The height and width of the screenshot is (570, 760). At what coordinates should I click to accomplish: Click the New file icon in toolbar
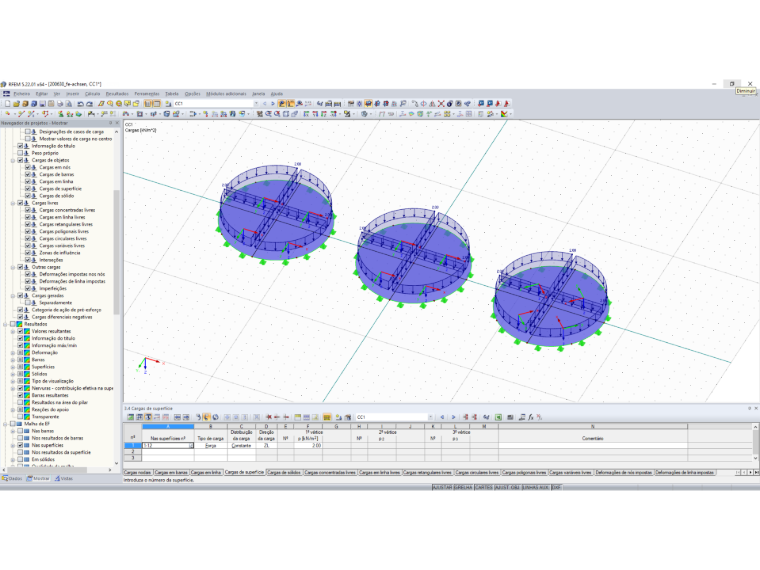tap(7, 104)
